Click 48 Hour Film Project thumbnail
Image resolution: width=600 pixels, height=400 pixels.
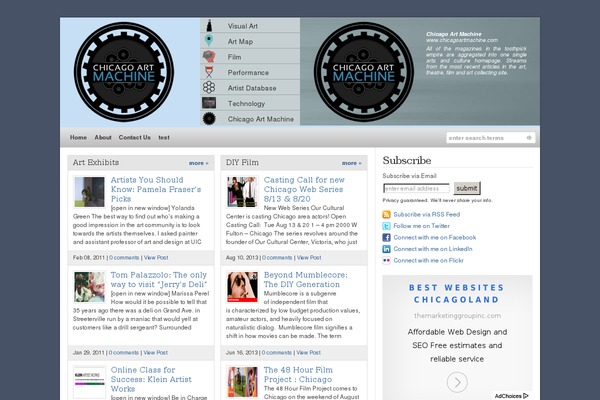pos(242,382)
